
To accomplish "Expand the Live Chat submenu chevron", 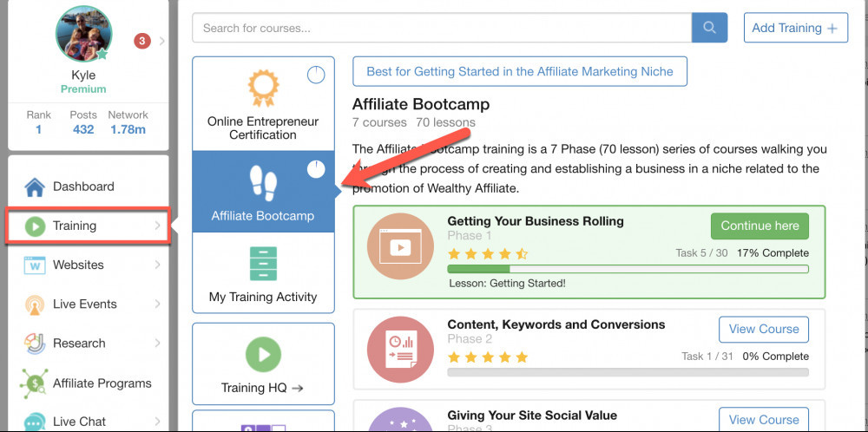I will click(158, 422).
